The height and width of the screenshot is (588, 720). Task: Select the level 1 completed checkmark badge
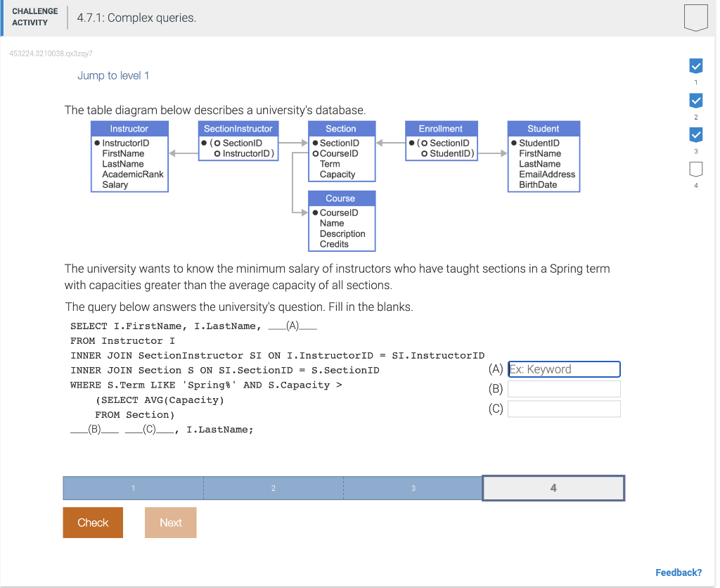click(x=695, y=66)
